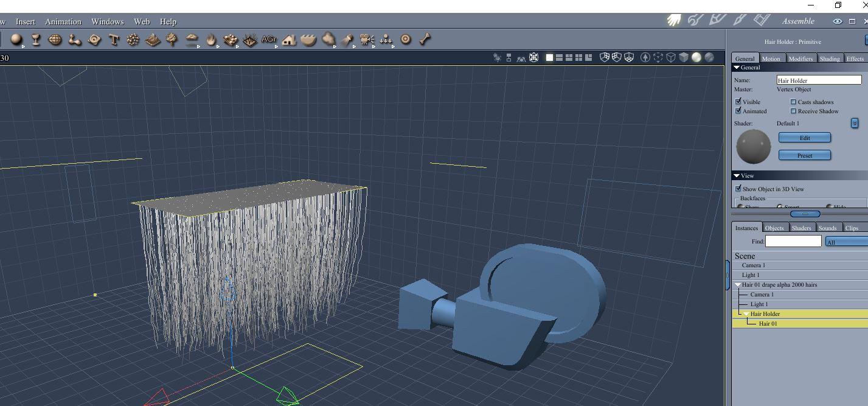Open the Animation menu
The width and height of the screenshot is (868, 406).
63,21
